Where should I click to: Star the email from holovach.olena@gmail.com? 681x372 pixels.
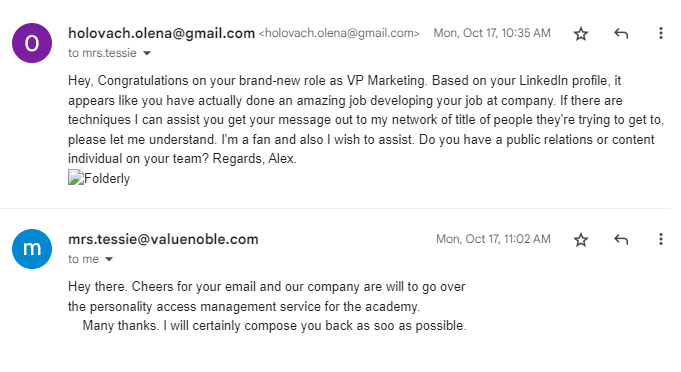click(581, 33)
